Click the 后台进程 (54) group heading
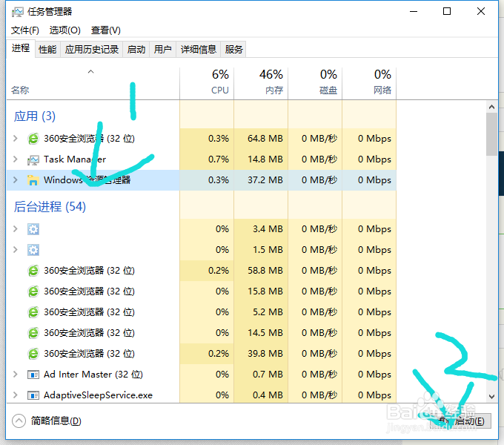Screen dimensions: 504x445 (x=50, y=207)
